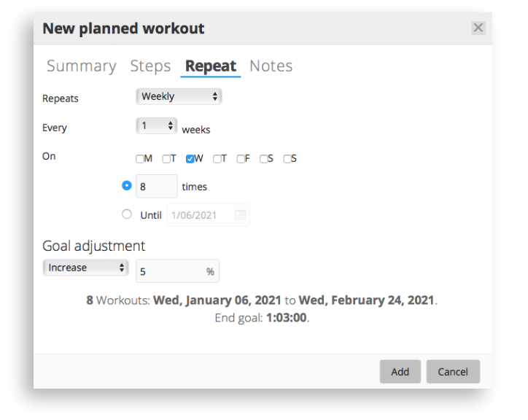Open the Every weeks interval dropdown
This screenshot has height=420, width=528.
pyautogui.click(x=157, y=126)
